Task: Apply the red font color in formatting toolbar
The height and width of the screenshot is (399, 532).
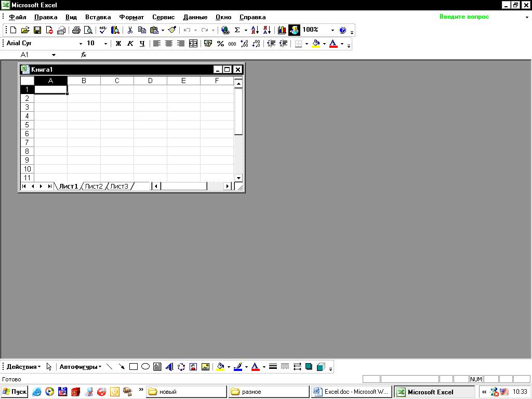Action: tap(333, 44)
